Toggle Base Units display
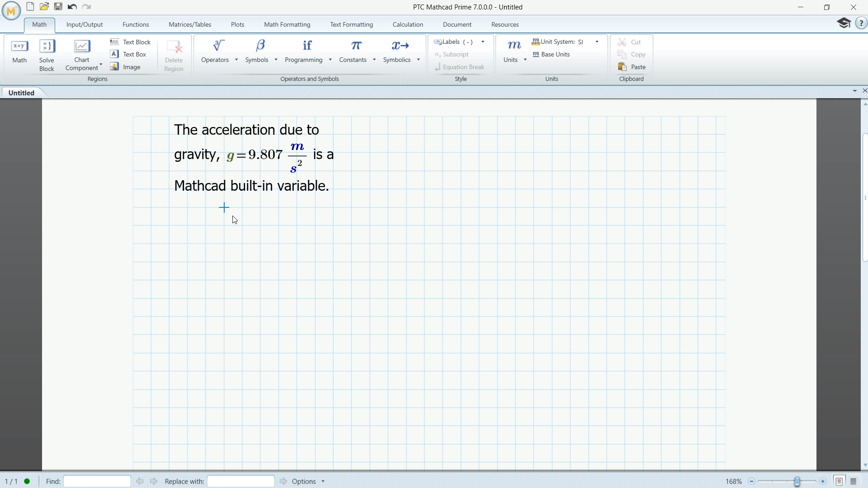The image size is (868, 488). [x=551, y=54]
